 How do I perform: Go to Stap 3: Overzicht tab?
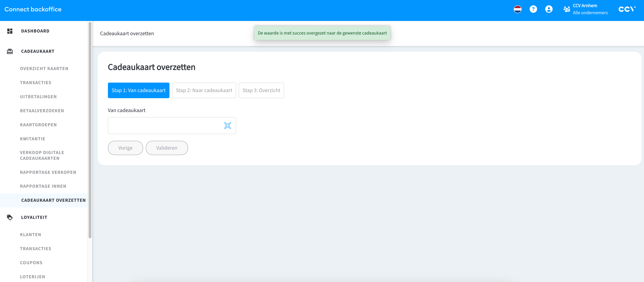click(261, 90)
